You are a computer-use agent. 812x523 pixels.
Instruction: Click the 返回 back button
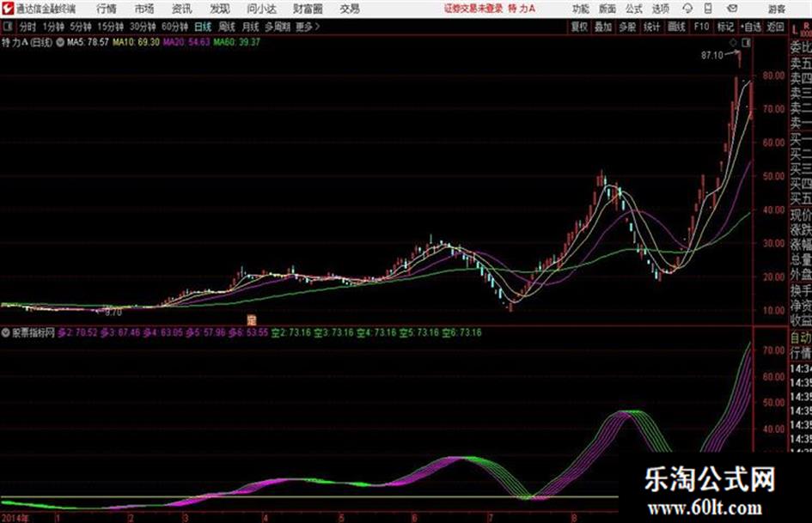(776, 27)
